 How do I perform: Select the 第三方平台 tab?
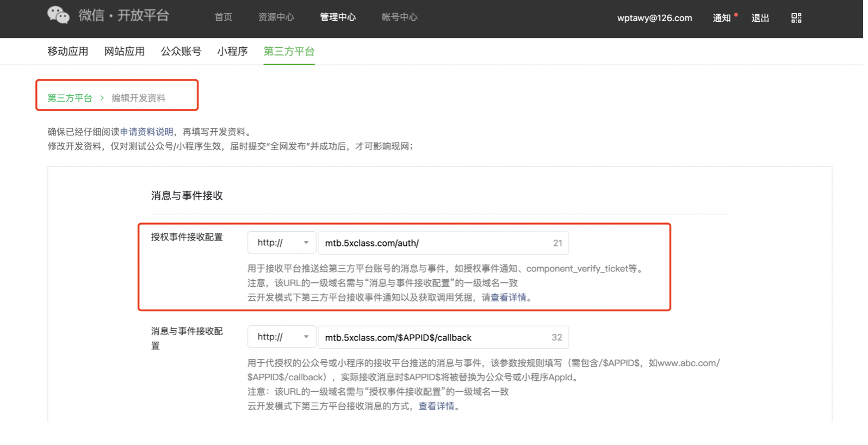(x=290, y=52)
